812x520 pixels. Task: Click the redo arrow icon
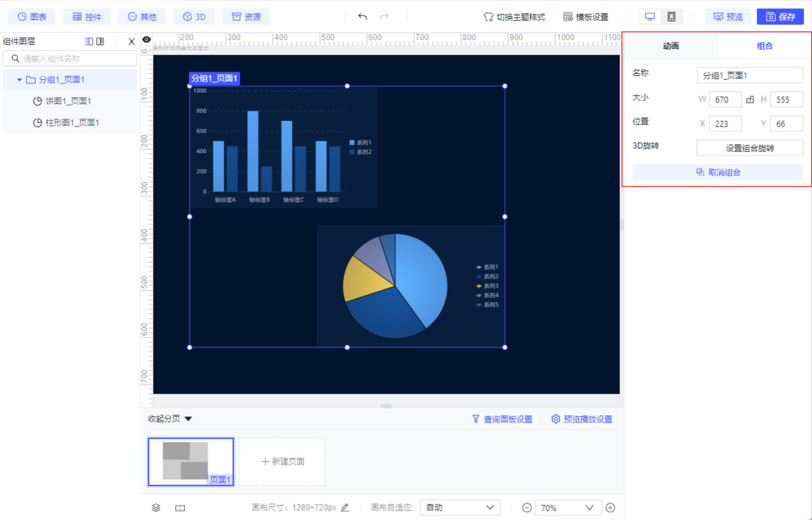click(384, 17)
